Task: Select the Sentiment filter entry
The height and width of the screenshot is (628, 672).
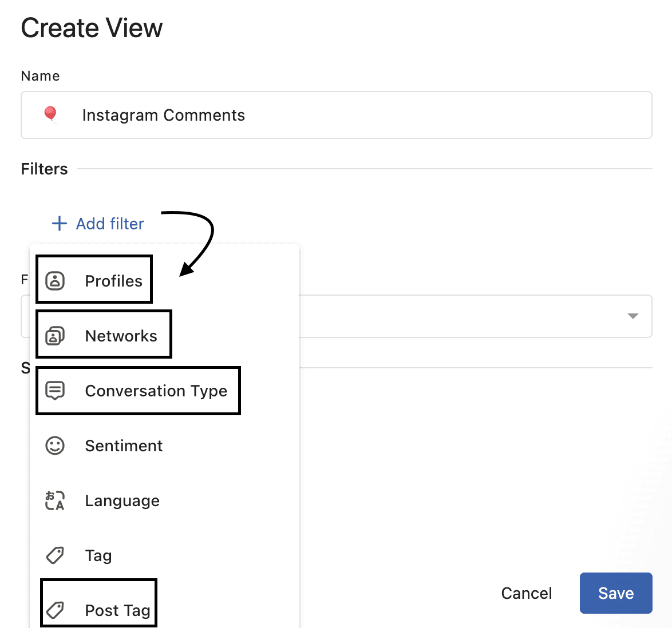Action: pos(124,446)
